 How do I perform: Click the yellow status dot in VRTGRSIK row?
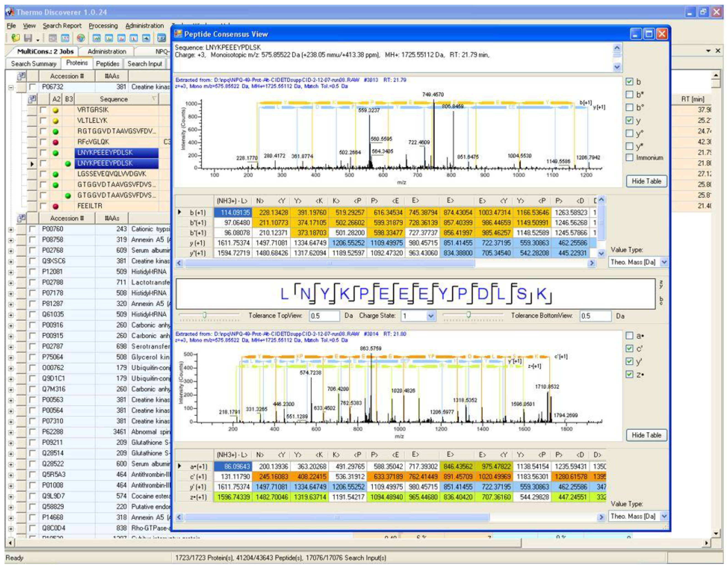point(56,110)
